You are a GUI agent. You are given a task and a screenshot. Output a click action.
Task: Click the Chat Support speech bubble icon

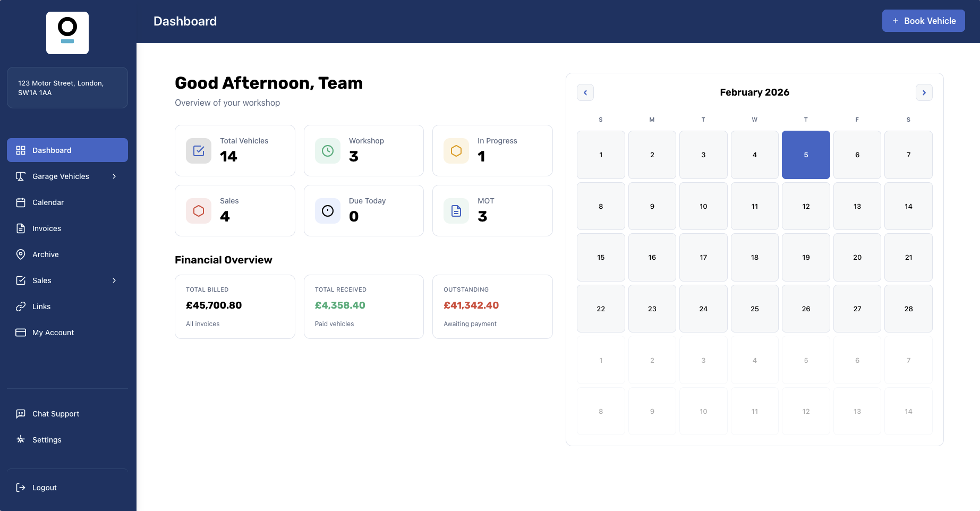[x=21, y=414]
